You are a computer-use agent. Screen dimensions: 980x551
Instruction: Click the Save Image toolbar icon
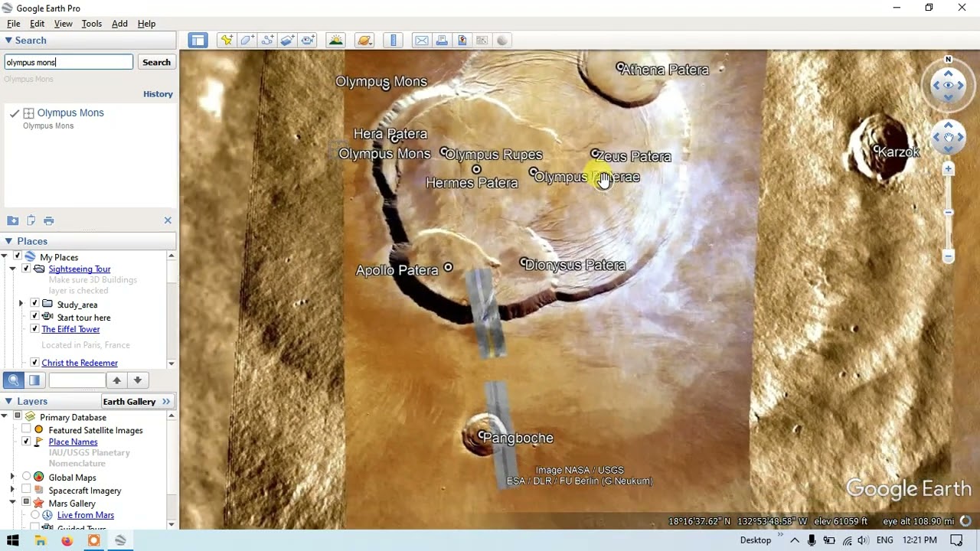(462, 41)
